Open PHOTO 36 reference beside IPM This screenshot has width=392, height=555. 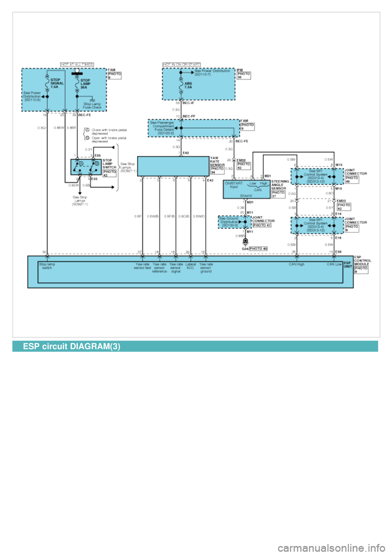[x=244, y=76]
